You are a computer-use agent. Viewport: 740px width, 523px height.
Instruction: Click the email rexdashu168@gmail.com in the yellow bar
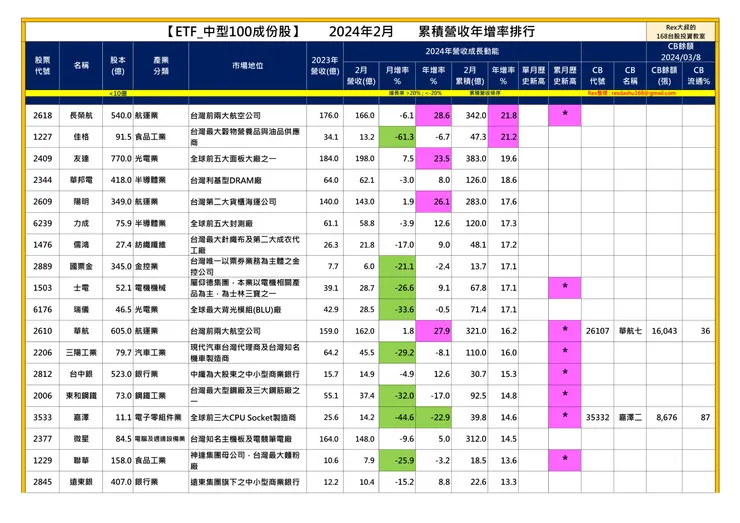tap(644, 93)
